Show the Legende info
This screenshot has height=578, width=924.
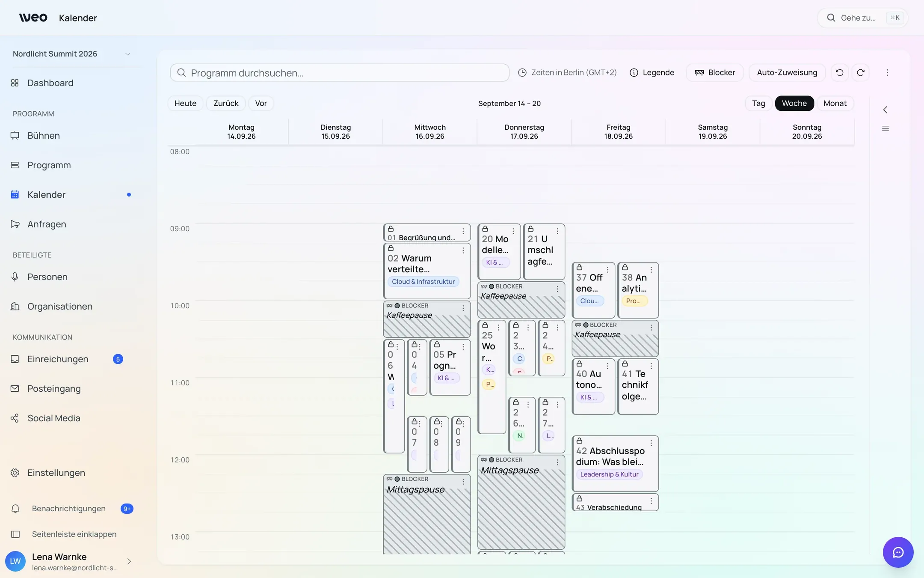click(x=652, y=73)
